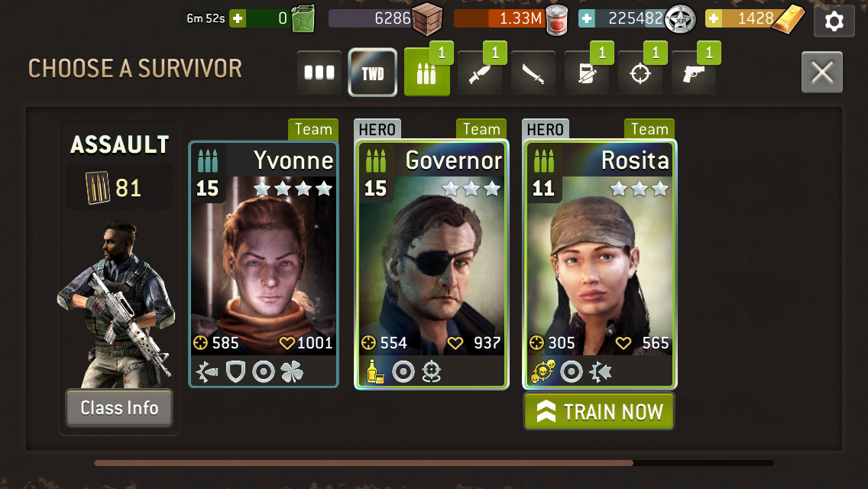Filter survivors by Scout knife class

point(480,73)
